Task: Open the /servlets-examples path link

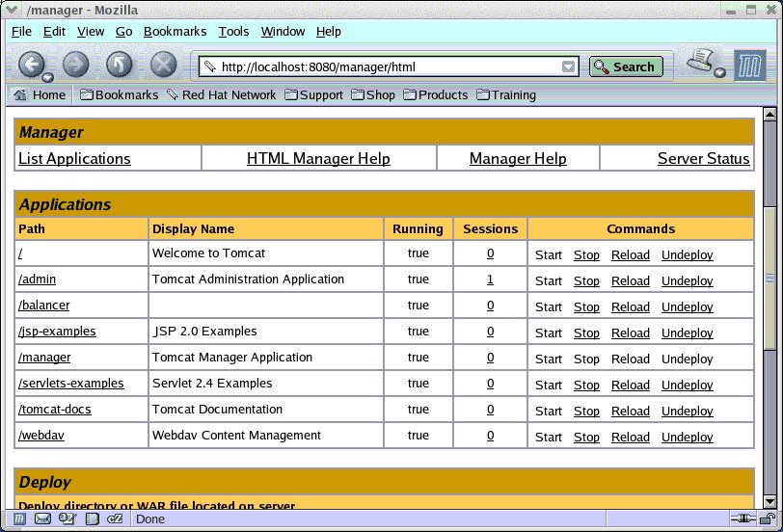Action: tap(71, 384)
